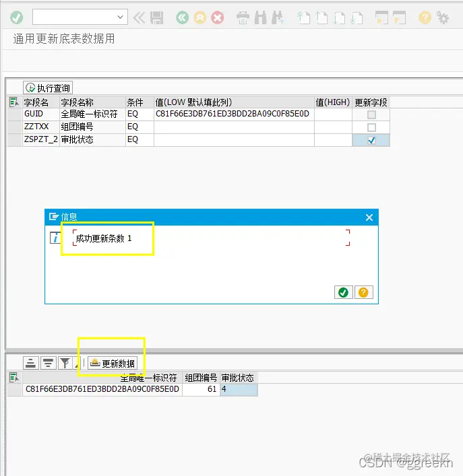
Task: Click the Sort Ascending icon in lower grid
Action: click(31, 363)
